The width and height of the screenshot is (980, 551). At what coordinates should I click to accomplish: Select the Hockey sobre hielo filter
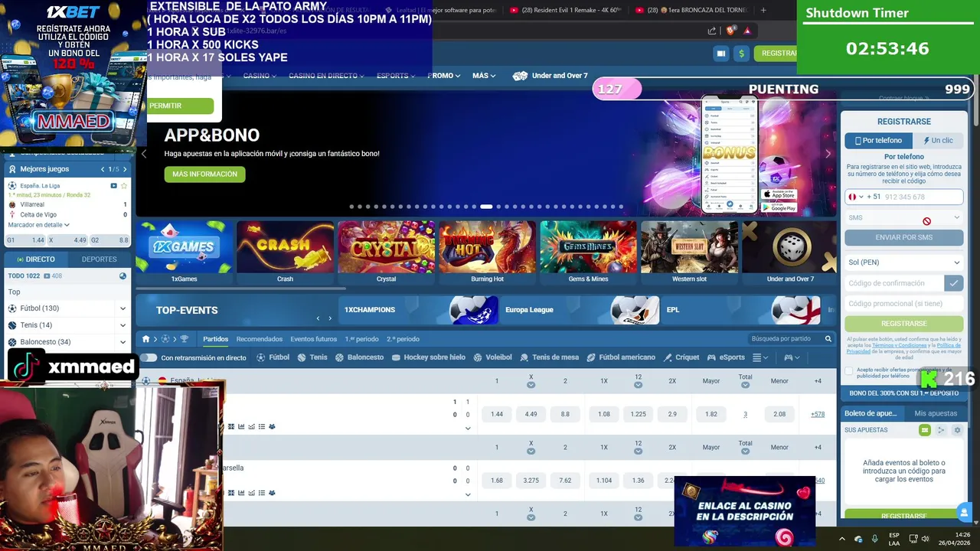429,357
